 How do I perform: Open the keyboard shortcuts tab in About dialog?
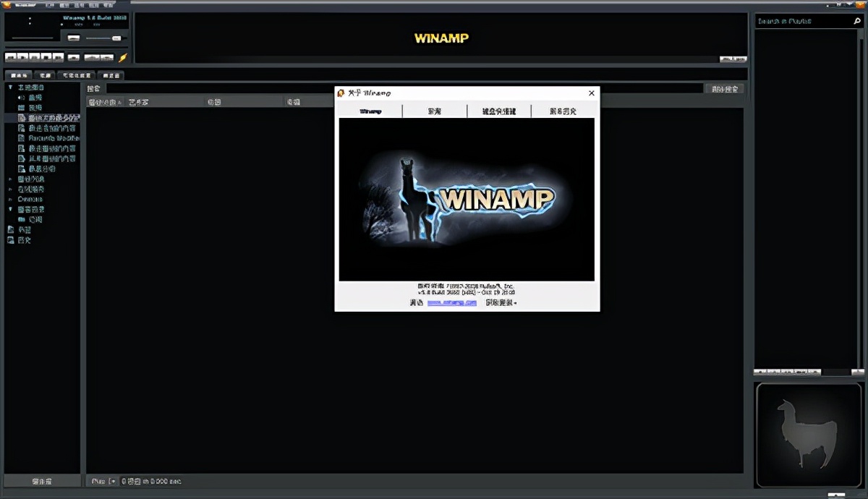click(x=499, y=111)
